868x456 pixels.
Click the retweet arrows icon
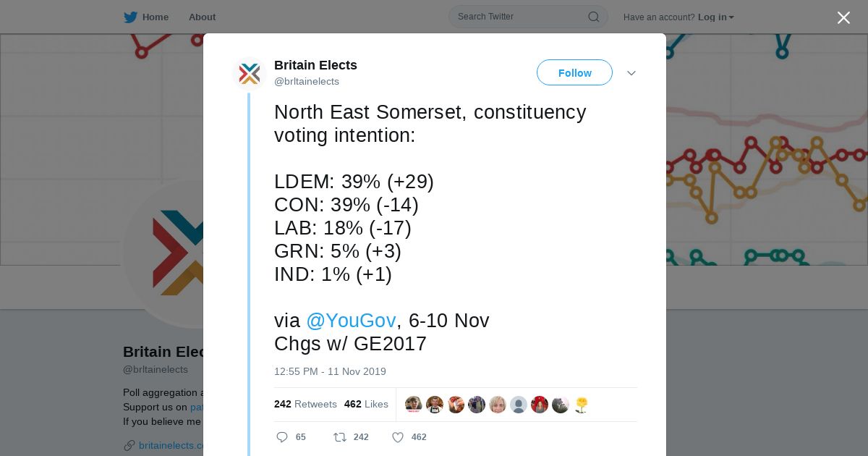[339, 437]
